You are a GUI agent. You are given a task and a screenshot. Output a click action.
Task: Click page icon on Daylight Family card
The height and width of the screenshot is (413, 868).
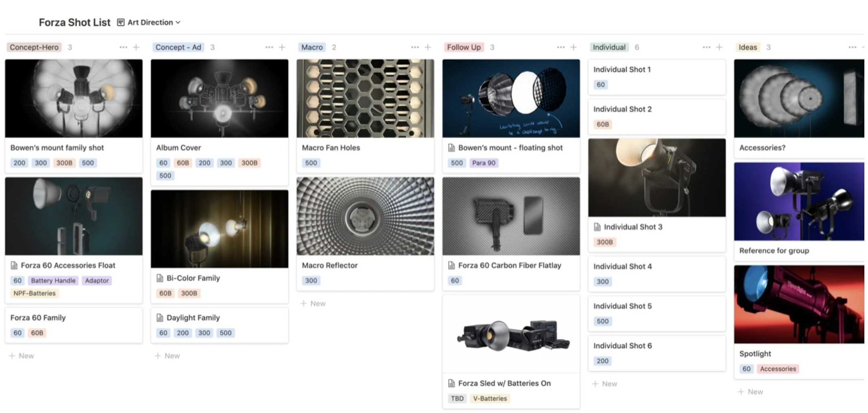(160, 318)
